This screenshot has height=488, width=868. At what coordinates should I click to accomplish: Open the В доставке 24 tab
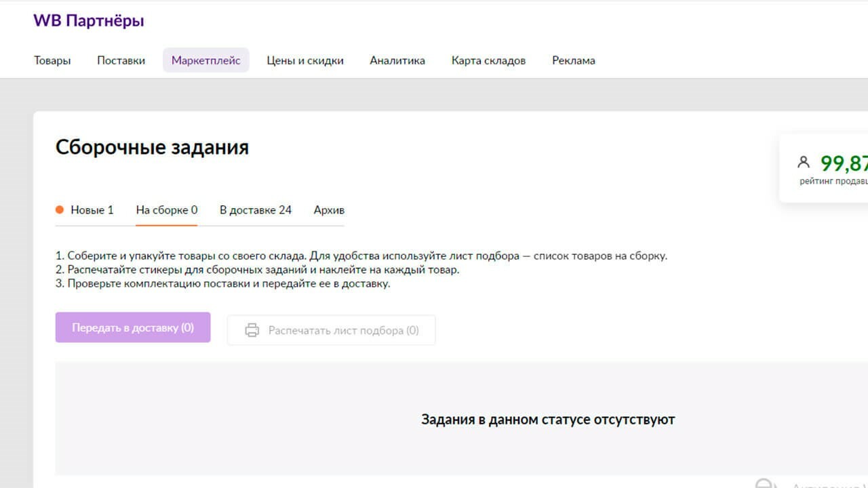pos(256,210)
